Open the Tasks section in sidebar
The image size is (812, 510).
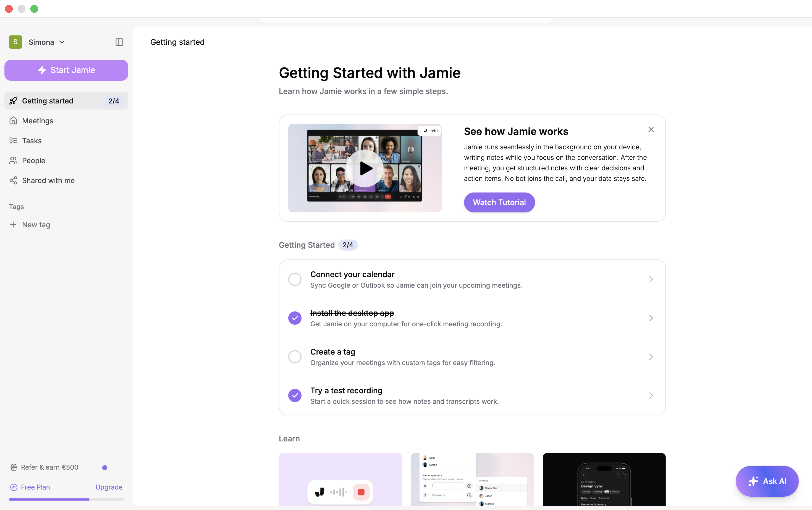point(32,141)
